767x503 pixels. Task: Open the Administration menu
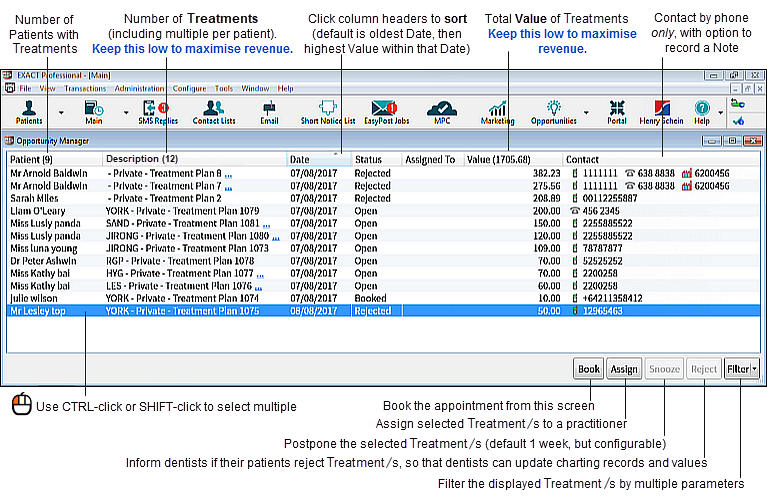click(x=139, y=89)
